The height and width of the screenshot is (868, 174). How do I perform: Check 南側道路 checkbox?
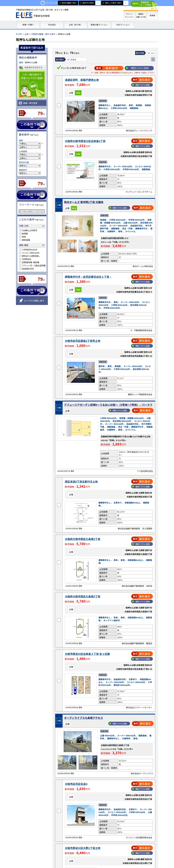pos(20,240)
